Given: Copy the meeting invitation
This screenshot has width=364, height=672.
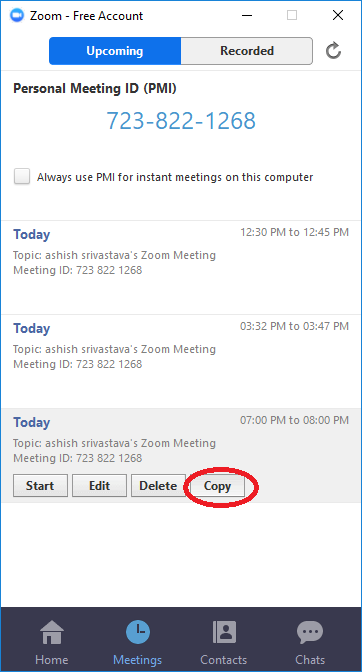Looking at the screenshot, I should pos(217,486).
